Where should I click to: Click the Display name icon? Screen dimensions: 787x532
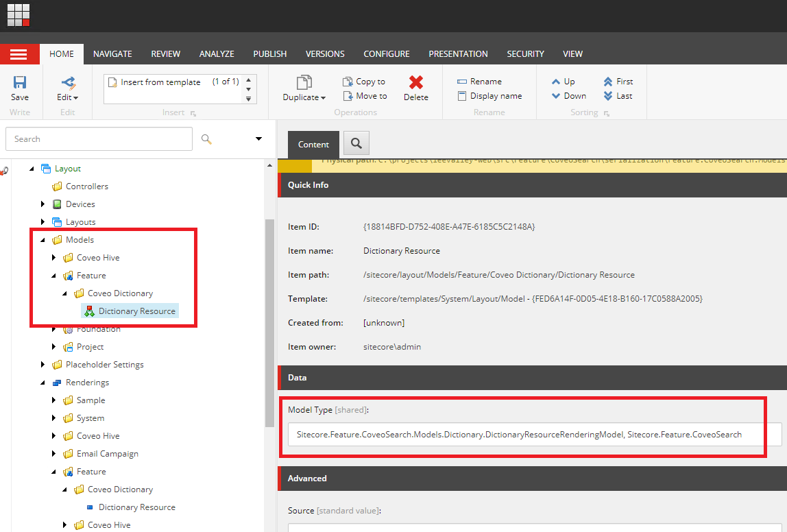click(x=462, y=96)
